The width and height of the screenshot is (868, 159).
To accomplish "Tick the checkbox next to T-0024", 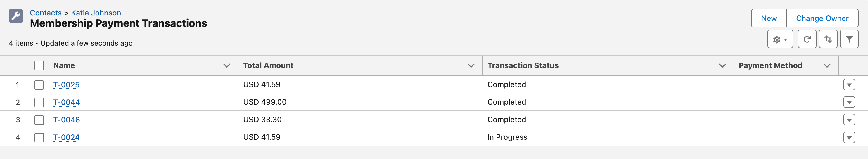I will [39, 137].
